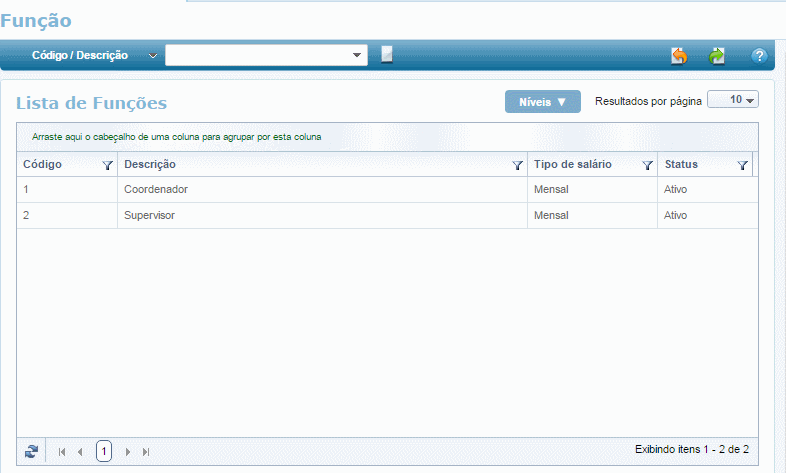Click the Níveis button

pyautogui.click(x=542, y=102)
